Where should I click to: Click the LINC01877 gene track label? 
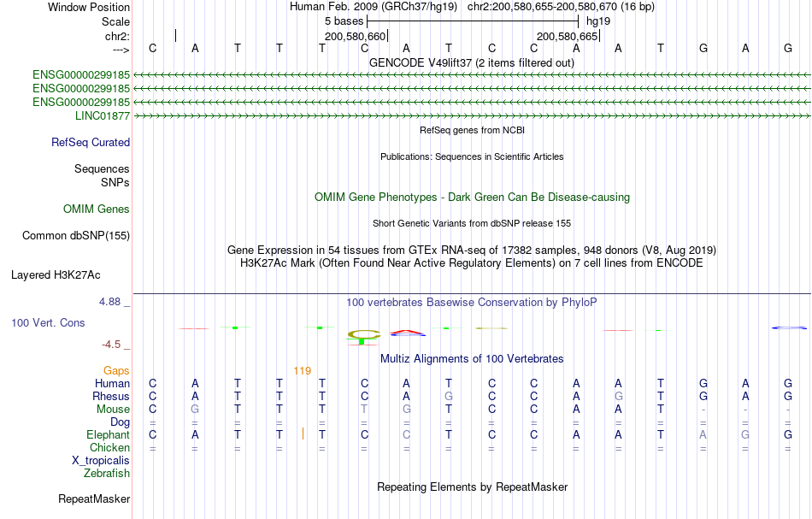103,116
